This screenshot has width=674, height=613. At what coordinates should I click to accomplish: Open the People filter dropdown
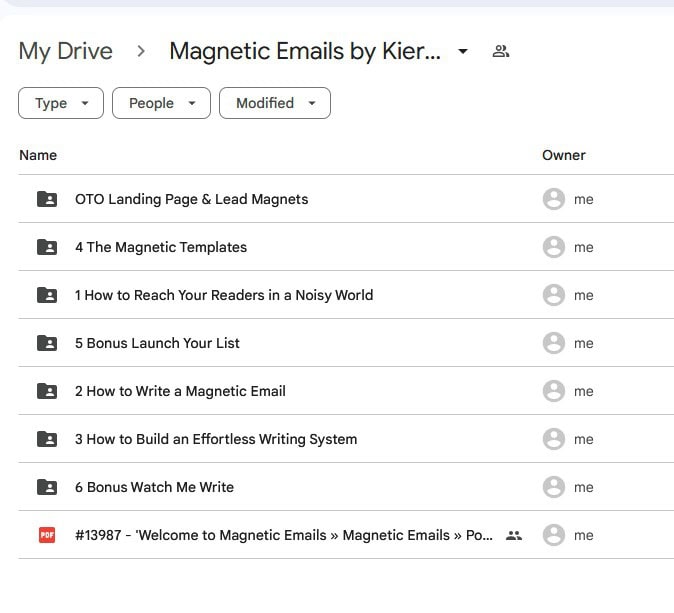[161, 103]
